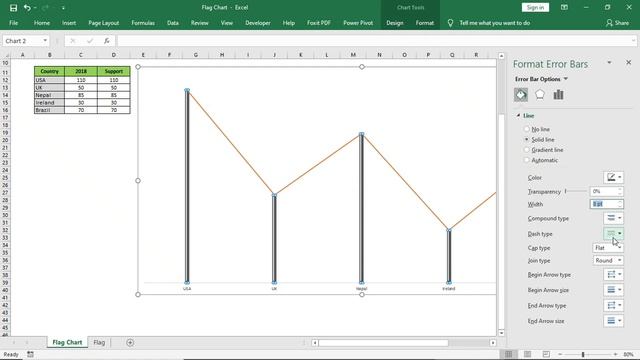This screenshot has height=360, width=640.
Task: Open the Join type Round dropdown
Action: 608,260
